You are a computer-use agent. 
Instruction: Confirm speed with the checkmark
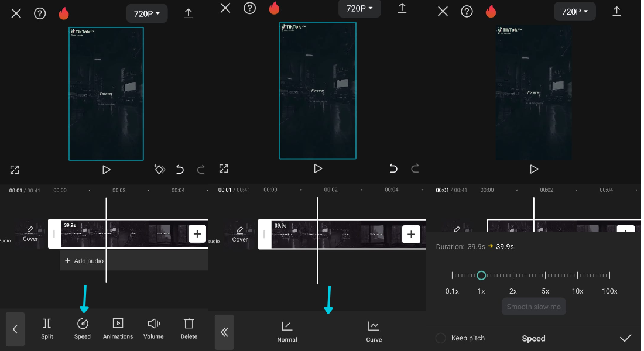tap(625, 338)
